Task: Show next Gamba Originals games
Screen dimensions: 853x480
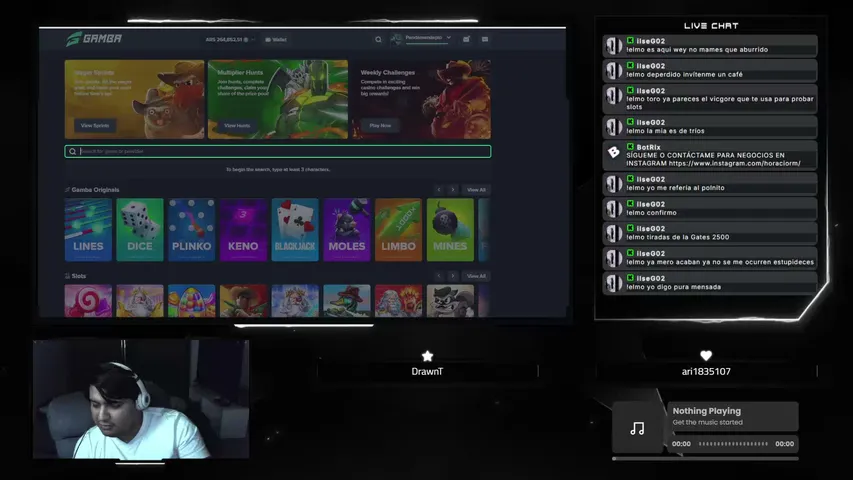Action: pos(453,190)
